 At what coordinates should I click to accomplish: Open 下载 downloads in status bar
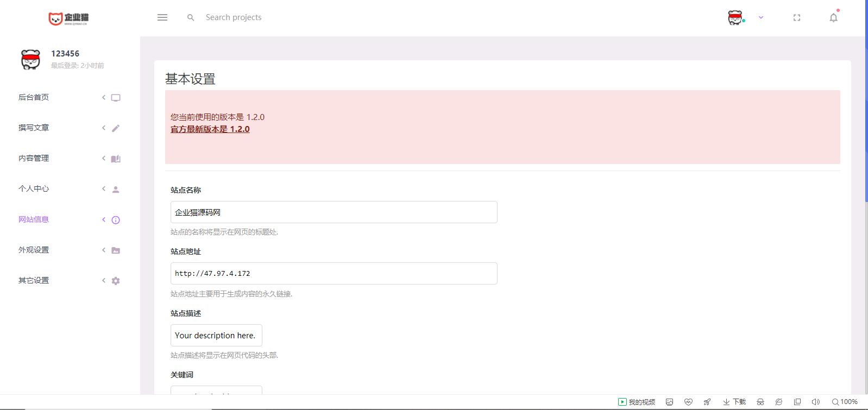point(734,402)
